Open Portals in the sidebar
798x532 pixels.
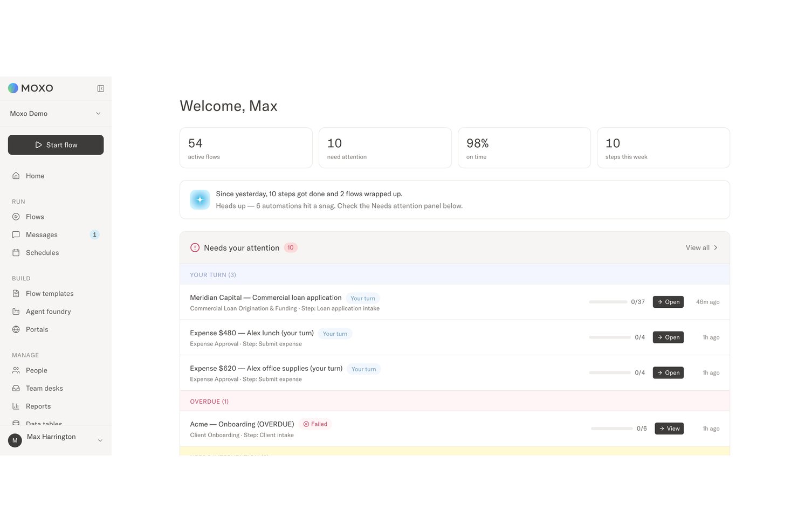pos(56,329)
